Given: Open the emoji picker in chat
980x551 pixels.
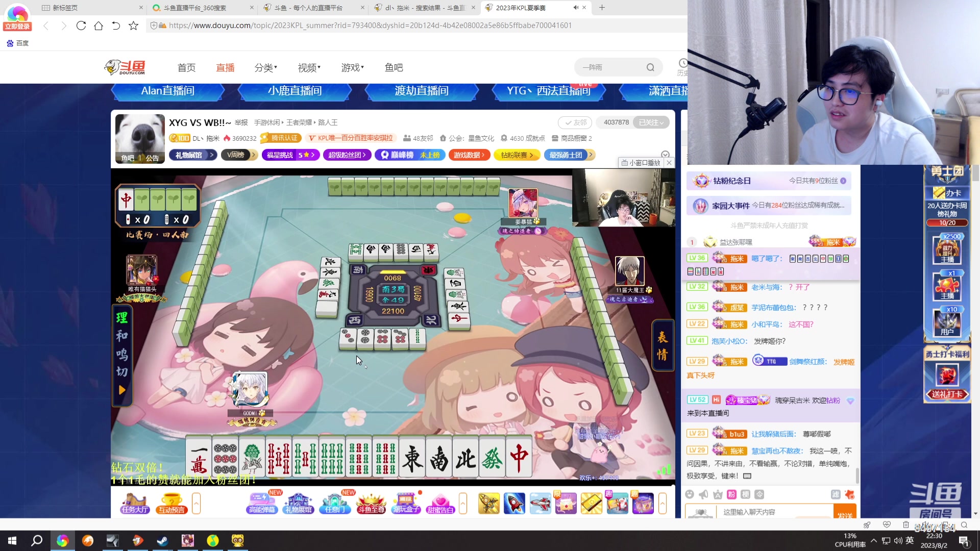Looking at the screenshot, I should [x=690, y=494].
